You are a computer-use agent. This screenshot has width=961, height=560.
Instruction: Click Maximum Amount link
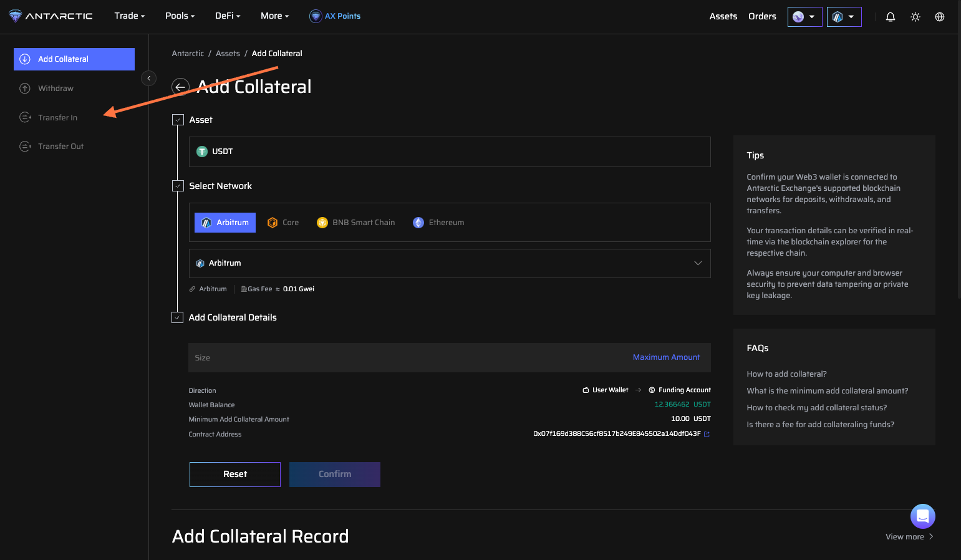click(x=666, y=357)
